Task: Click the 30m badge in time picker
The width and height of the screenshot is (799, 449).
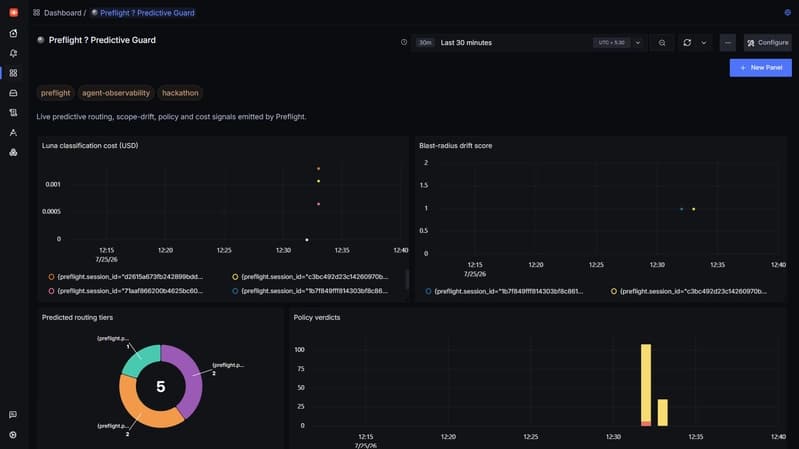Action: click(425, 43)
